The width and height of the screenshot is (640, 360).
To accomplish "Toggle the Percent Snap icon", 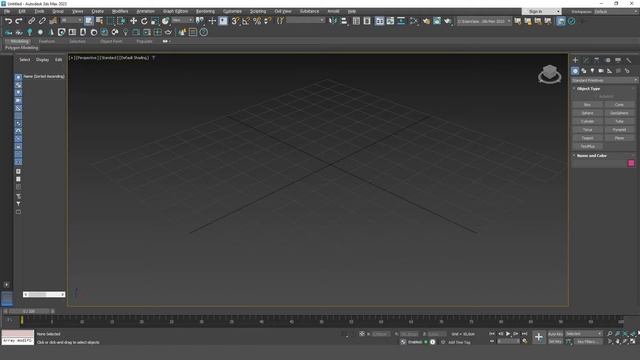I will (257, 21).
